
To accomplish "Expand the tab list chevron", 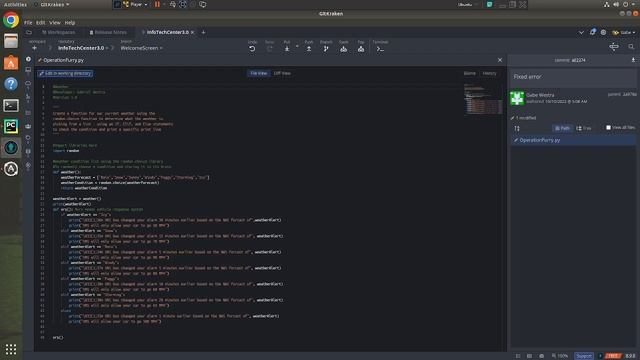I will coord(581,32).
